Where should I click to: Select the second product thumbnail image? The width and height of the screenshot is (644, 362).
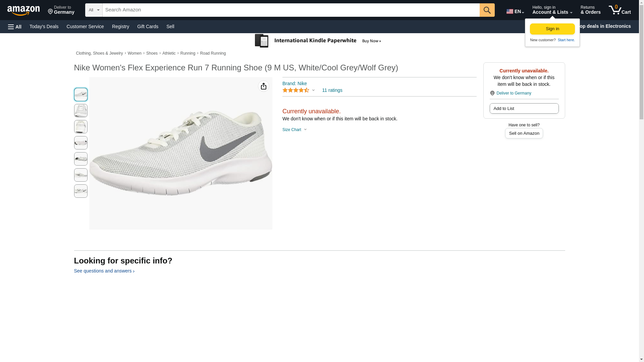[81, 111]
